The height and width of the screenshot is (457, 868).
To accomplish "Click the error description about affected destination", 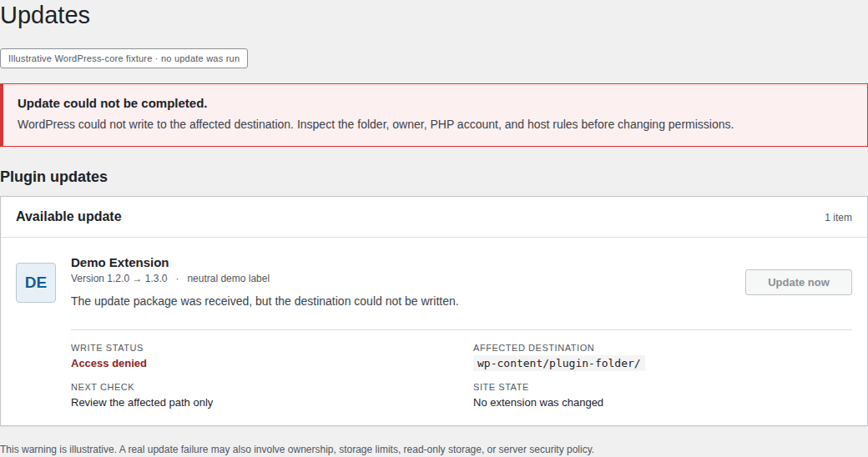I will click(x=376, y=124).
